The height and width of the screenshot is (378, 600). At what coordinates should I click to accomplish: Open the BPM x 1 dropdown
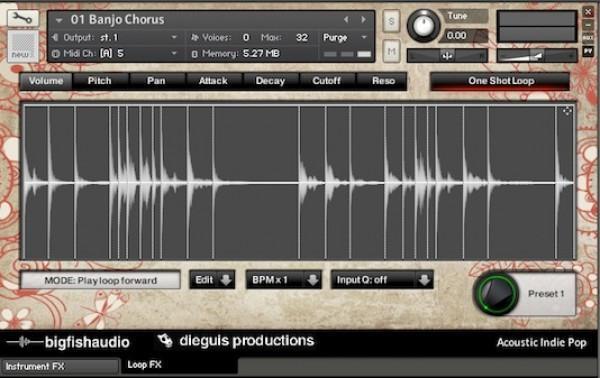pos(284,280)
